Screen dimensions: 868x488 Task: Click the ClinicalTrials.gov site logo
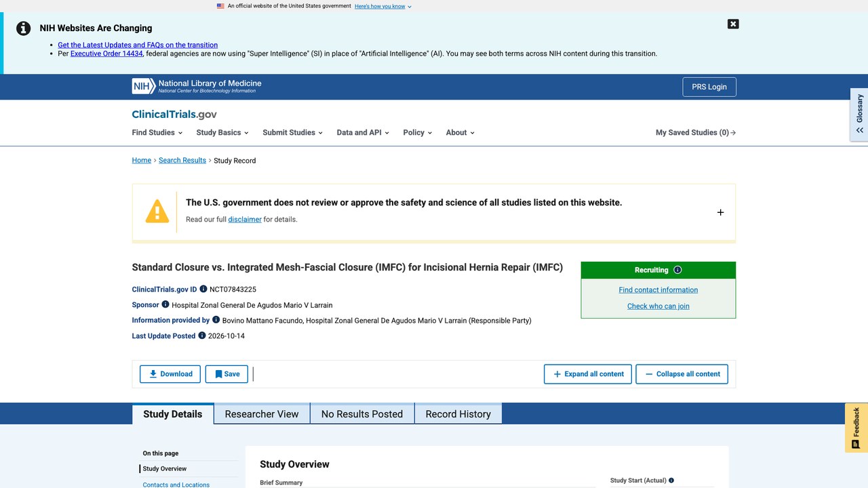pyautogui.click(x=174, y=115)
